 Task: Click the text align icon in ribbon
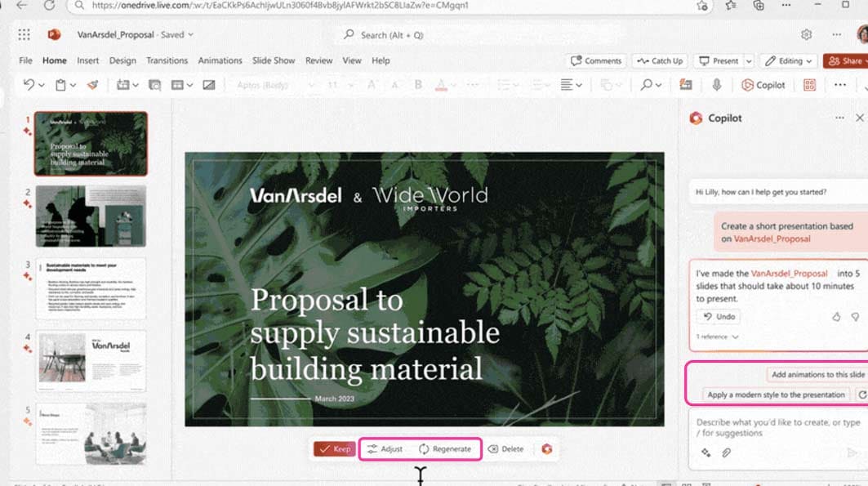566,85
